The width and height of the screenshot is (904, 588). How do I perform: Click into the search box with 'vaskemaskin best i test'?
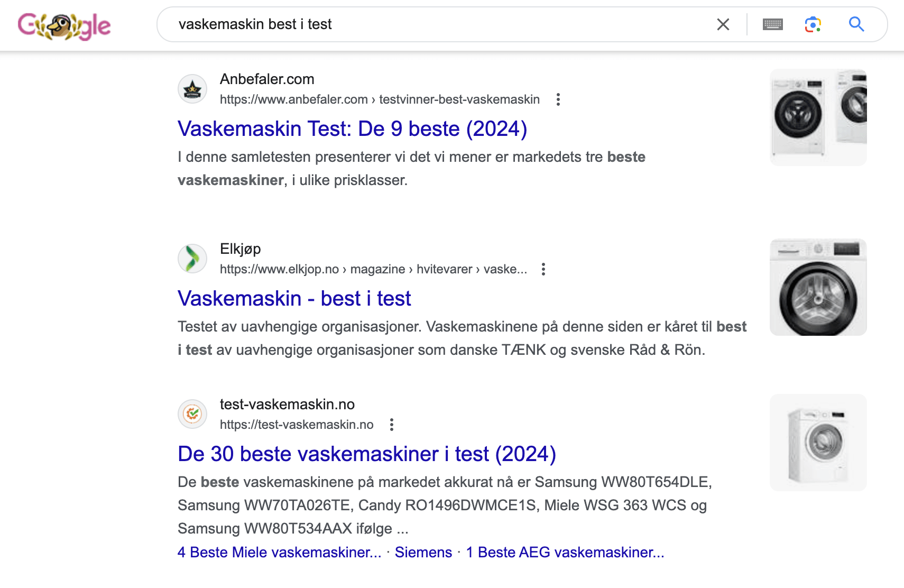pyautogui.click(x=439, y=24)
